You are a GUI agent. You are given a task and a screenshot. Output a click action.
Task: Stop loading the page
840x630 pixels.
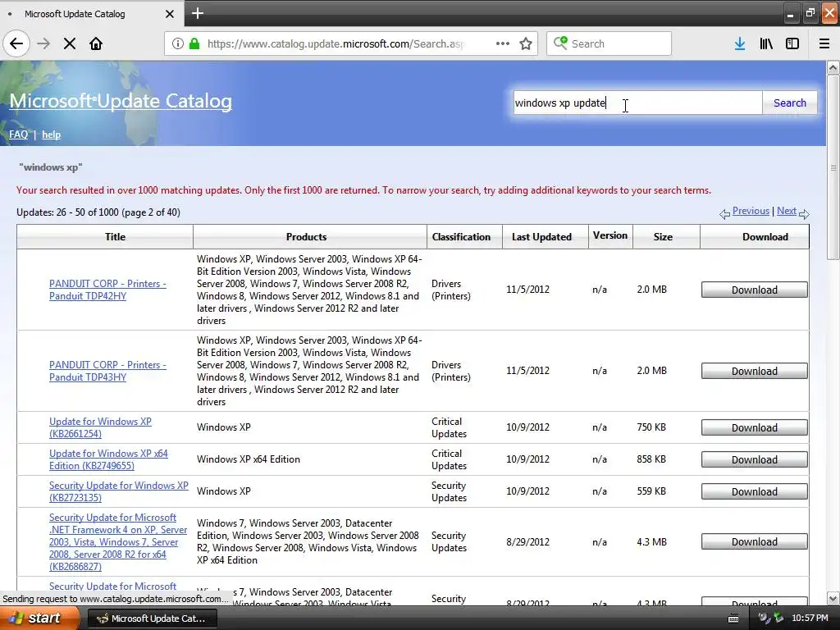pyautogui.click(x=70, y=43)
